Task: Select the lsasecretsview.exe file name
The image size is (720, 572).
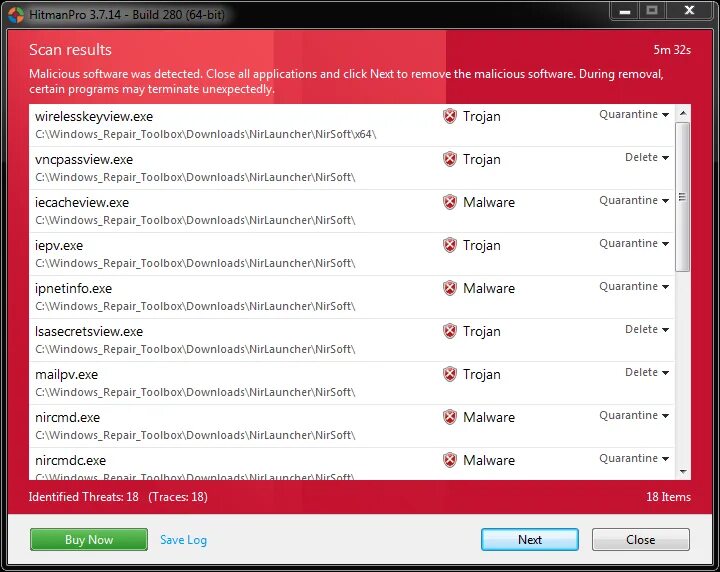Action: (x=89, y=331)
